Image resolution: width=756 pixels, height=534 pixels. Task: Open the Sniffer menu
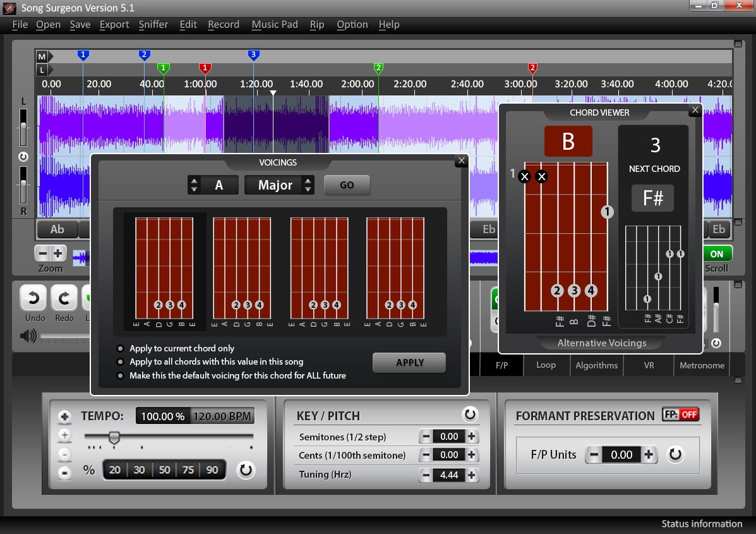click(153, 25)
